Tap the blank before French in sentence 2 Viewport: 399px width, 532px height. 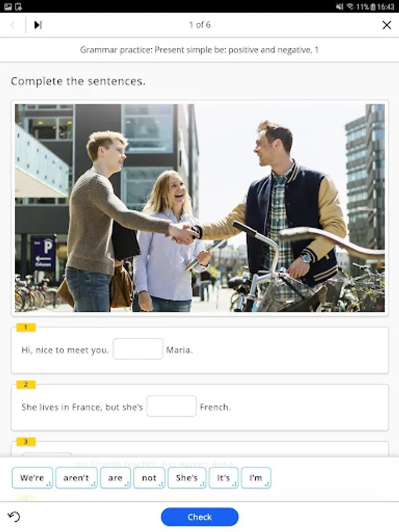(171, 406)
